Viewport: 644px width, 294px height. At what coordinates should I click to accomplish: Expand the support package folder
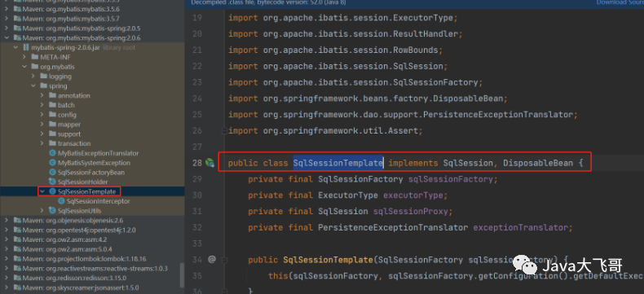[42, 134]
